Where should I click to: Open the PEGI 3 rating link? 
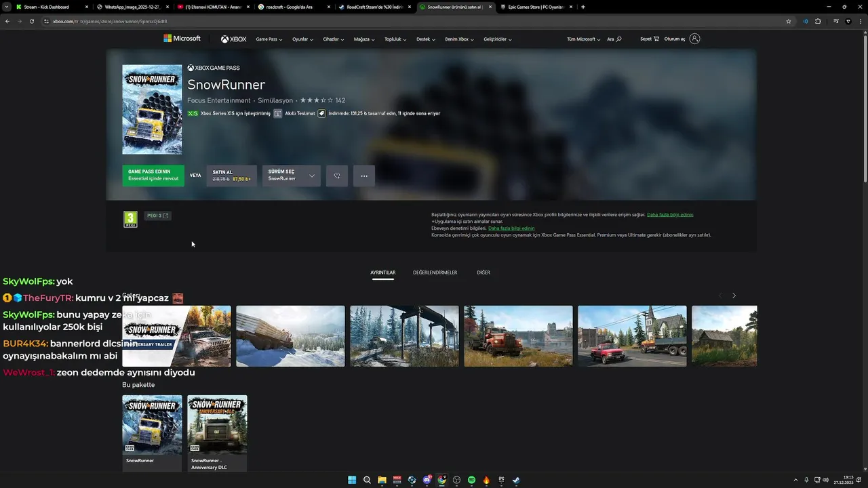157,216
